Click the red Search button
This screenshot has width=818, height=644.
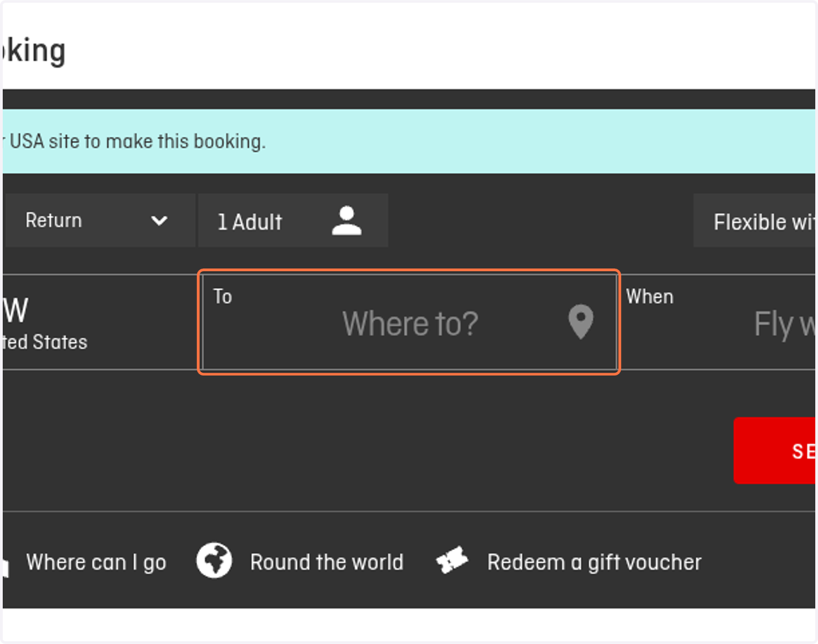click(x=774, y=450)
